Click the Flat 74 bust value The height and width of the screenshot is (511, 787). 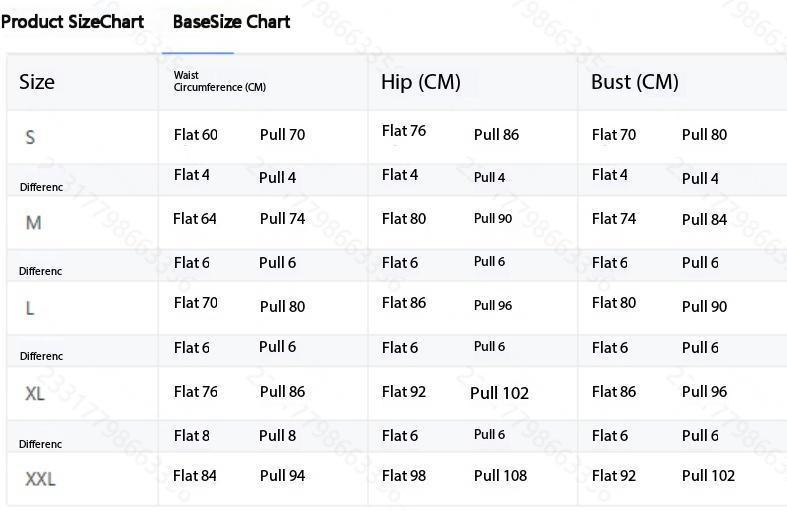(614, 219)
